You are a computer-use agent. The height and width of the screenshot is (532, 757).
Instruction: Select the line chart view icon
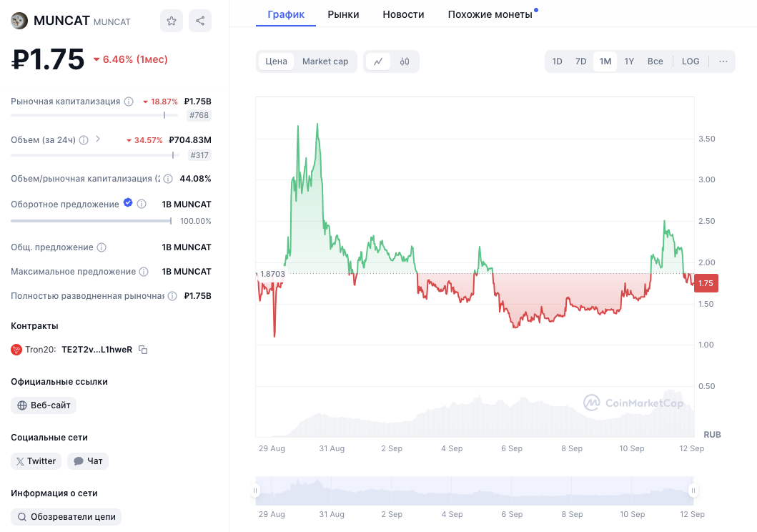coord(378,61)
